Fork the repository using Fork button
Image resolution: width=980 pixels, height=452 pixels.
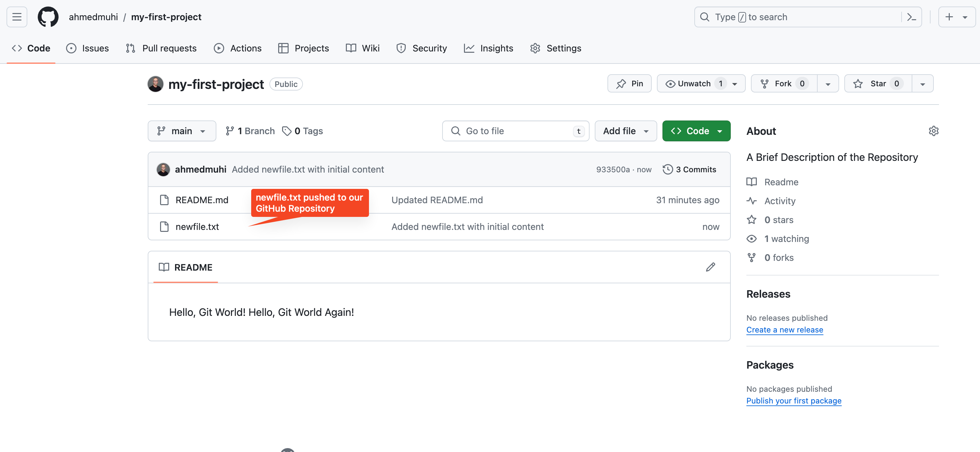(784, 83)
